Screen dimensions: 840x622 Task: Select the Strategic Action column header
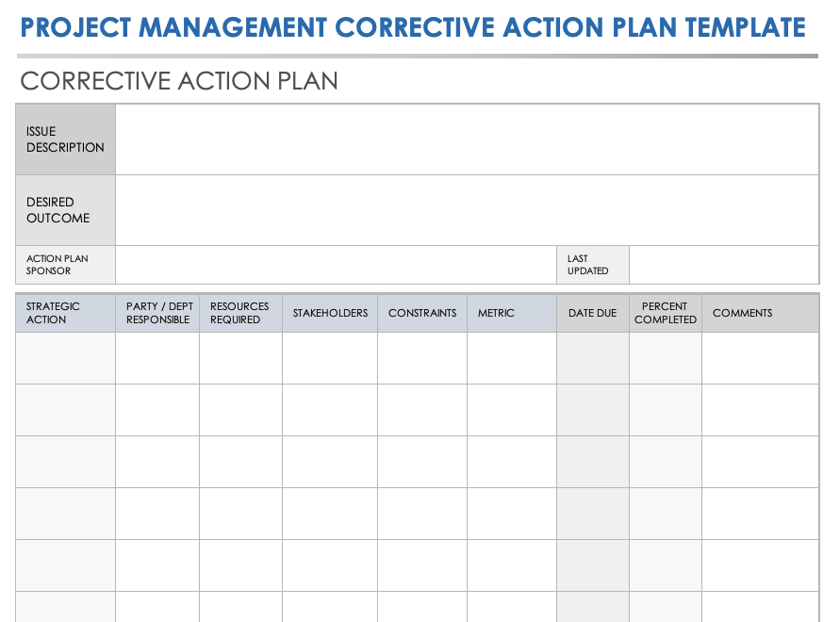click(65, 313)
